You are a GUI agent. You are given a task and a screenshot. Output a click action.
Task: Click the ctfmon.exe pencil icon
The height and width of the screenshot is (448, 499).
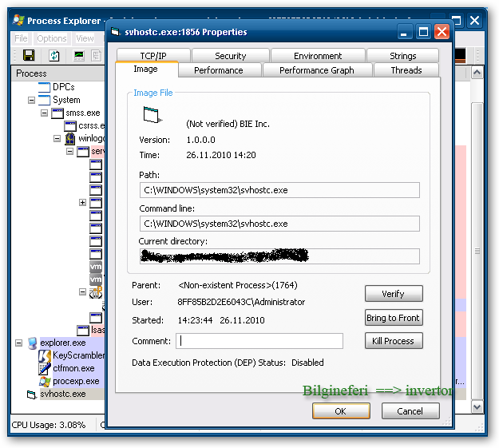pyautogui.click(x=45, y=369)
